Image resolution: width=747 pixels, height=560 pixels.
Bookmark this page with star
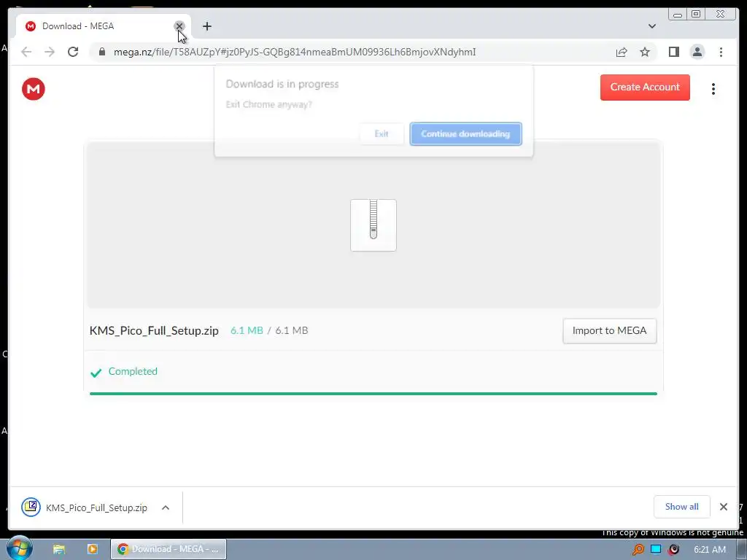(x=645, y=52)
